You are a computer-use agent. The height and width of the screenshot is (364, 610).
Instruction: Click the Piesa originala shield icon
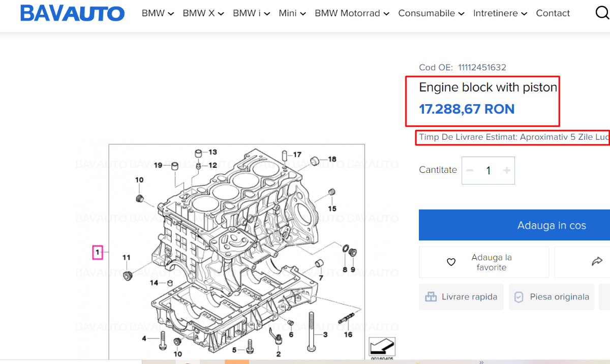click(519, 297)
